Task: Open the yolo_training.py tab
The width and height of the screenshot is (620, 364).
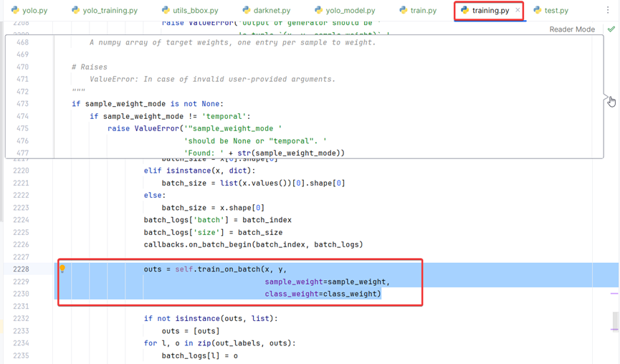Action: click(x=105, y=11)
